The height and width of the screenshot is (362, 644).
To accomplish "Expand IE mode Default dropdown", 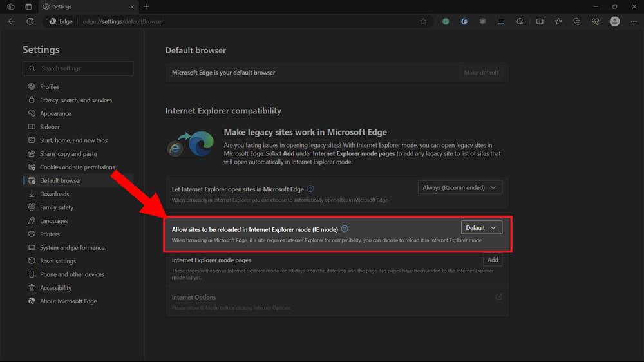I will (481, 227).
